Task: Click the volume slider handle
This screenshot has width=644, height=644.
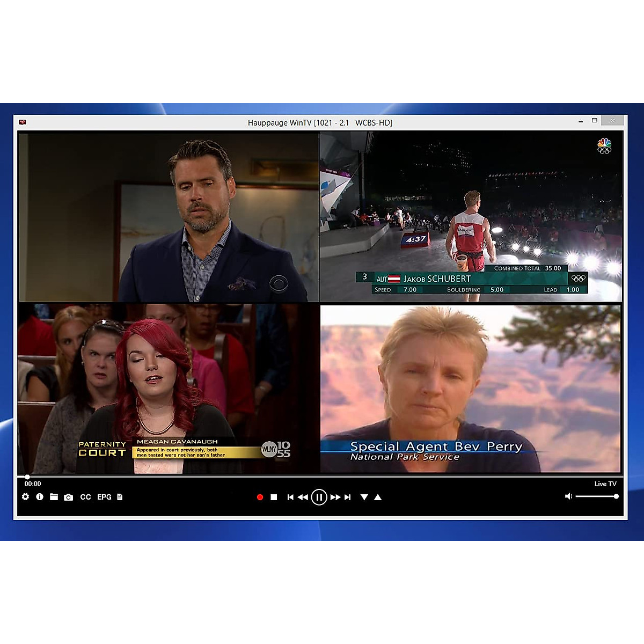Action: coord(616,496)
